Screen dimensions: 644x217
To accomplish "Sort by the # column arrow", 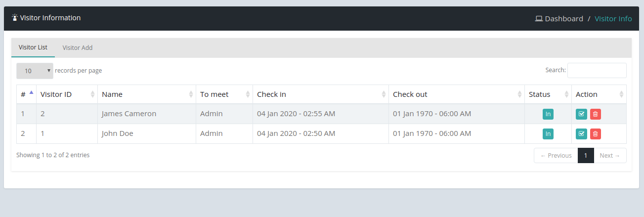I will pyautogui.click(x=31, y=92).
